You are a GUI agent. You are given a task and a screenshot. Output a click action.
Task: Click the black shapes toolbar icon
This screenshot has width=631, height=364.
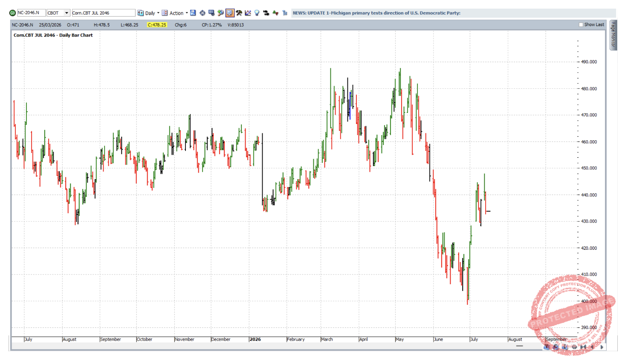tap(266, 13)
